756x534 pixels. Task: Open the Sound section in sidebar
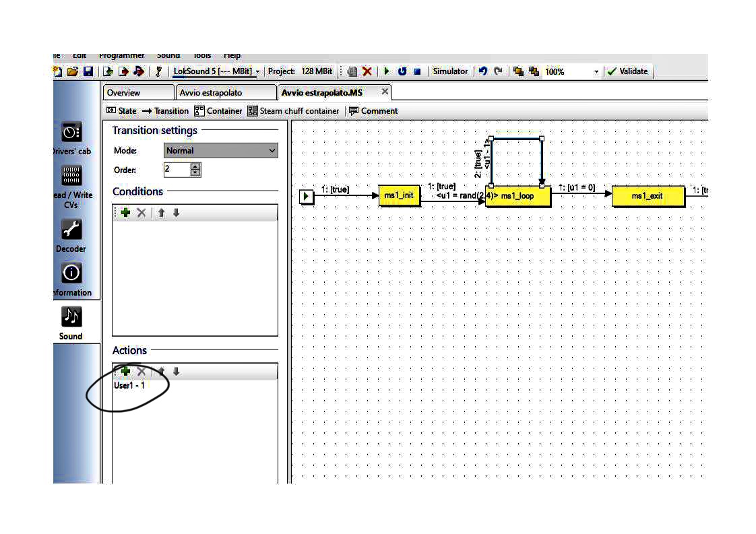pyautogui.click(x=71, y=317)
